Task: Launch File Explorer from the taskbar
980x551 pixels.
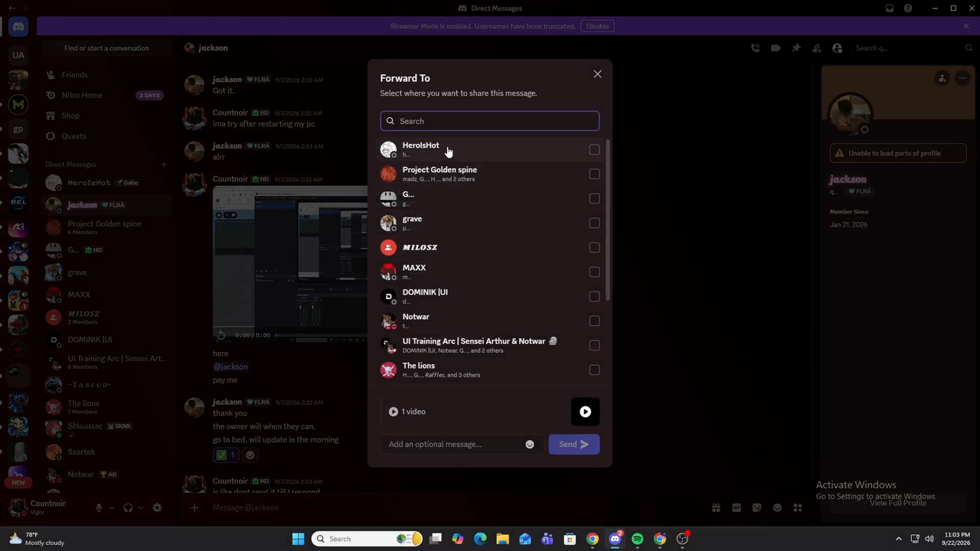Action: click(502, 539)
